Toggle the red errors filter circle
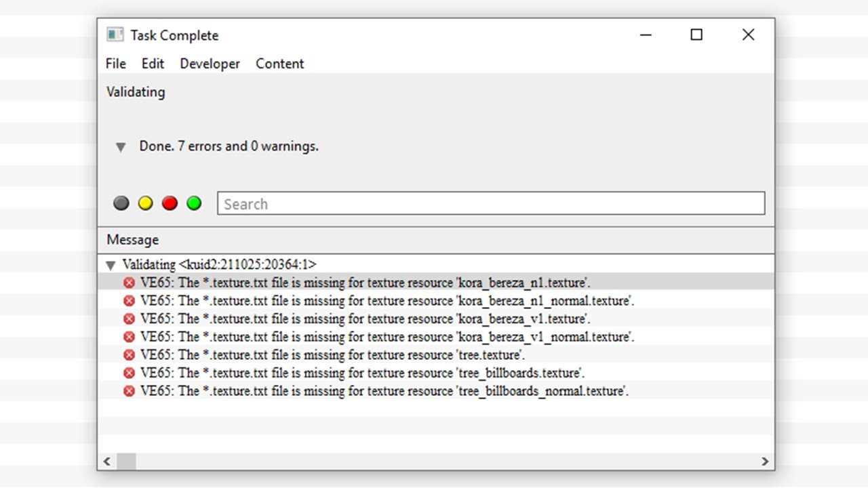The image size is (868, 488). coord(170,203)
